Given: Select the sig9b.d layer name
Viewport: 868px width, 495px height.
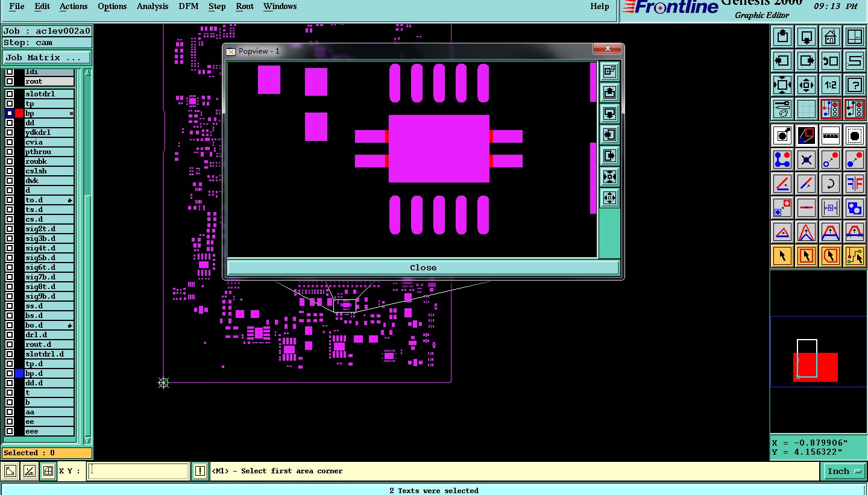Looking at the screenshot, I should pos(49,296).
